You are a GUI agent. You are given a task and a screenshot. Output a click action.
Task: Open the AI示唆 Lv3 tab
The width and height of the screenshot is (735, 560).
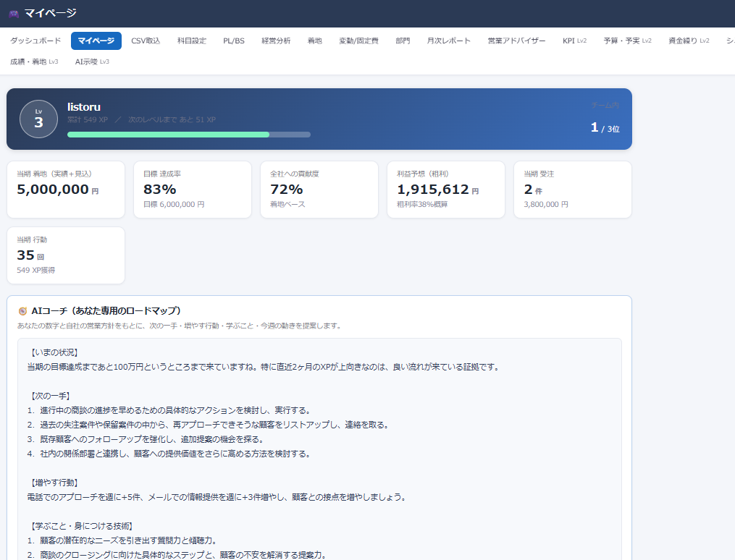click(x=93, y=61)
